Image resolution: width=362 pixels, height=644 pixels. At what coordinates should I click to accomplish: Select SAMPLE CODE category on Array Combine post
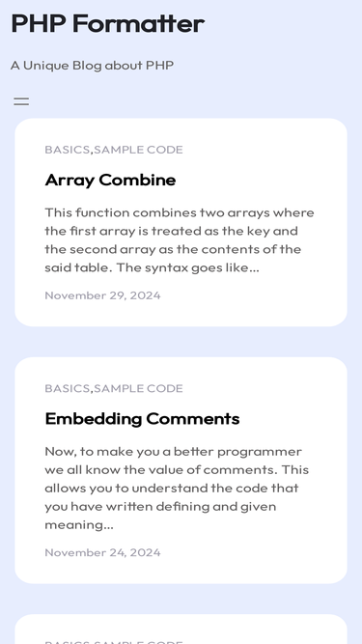click(x=138, y=150)
